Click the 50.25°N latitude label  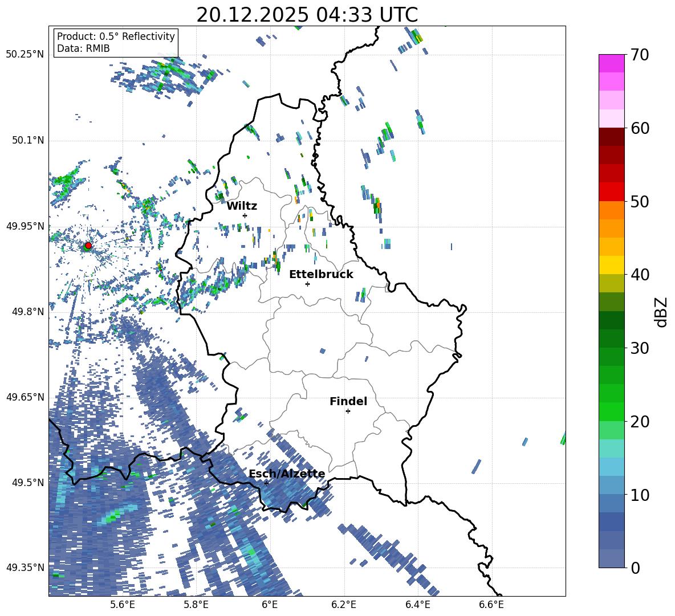pyautogui.click(x=25, y=55)
